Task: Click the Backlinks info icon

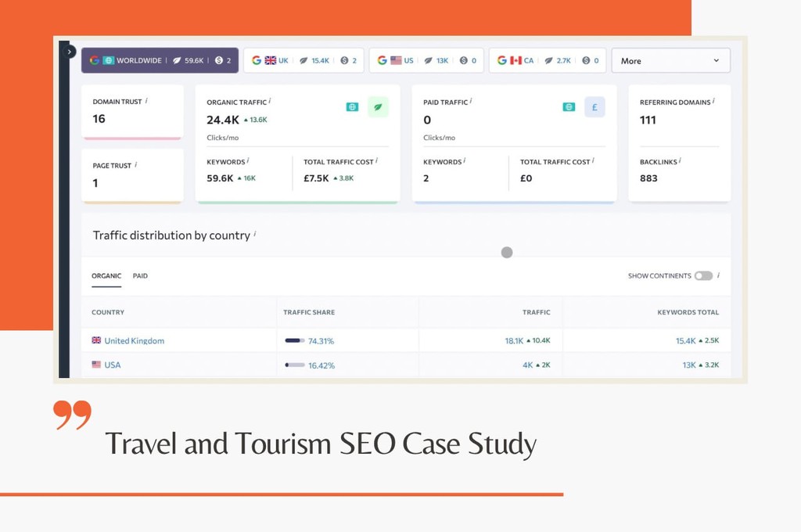Action: 681,160
